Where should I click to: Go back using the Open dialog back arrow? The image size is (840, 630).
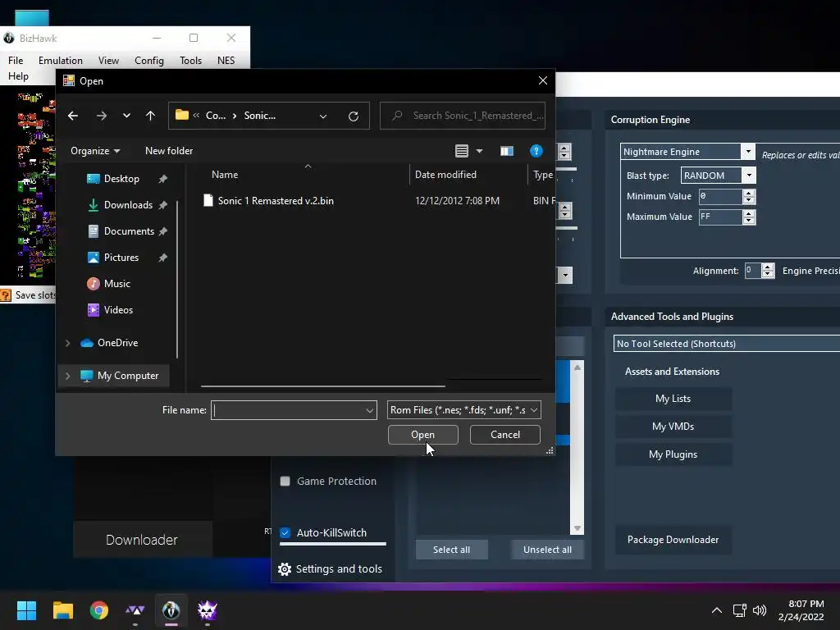pos(73,116)
